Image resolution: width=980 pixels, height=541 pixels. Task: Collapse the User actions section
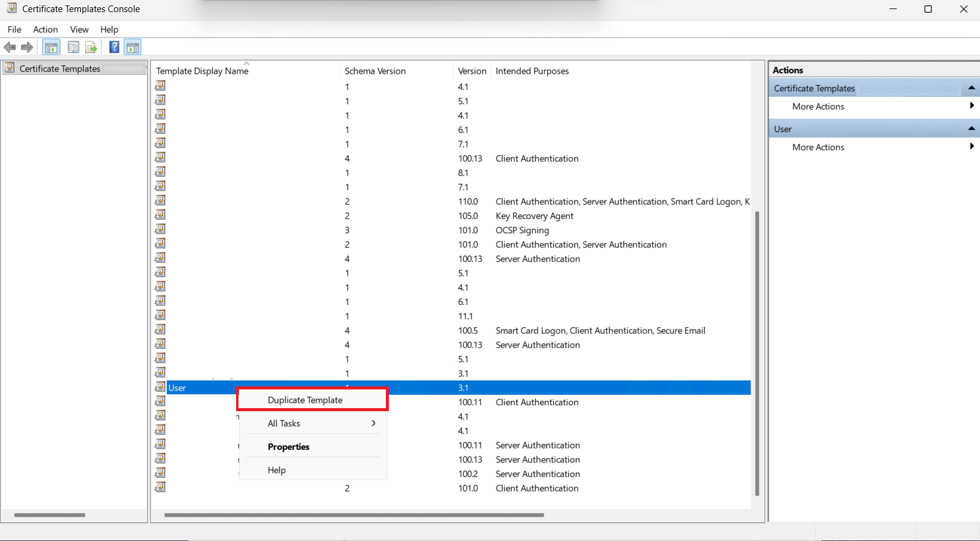pos(971,129)
